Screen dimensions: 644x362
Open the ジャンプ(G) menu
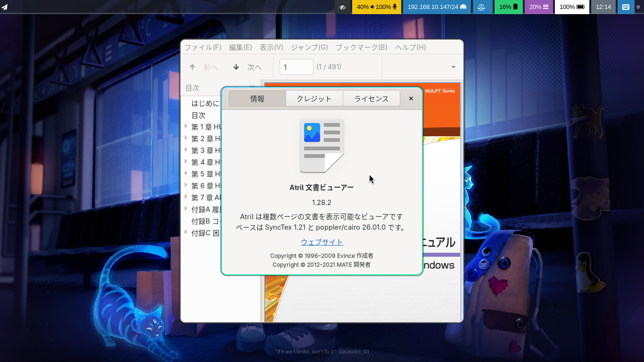click(x=309, y=47)
